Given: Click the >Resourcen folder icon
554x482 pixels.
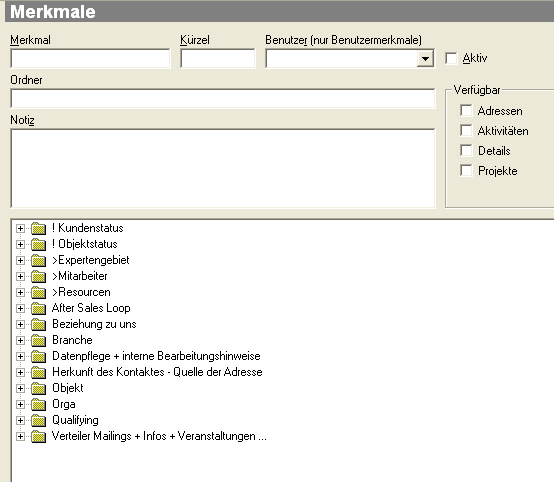Looking at the screenshot, I should [x=39, y=292].
